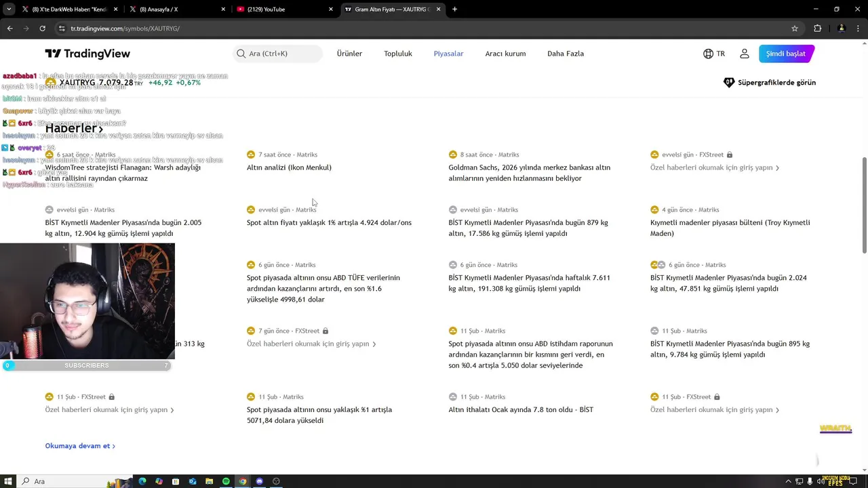868x488 pixels.
Task: Open a new browser tab
Action: tap(454, 9)
